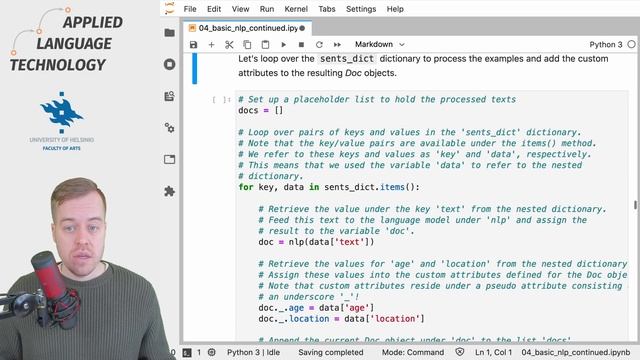The width and height of the screenshot is (640, 360).
Task: Copy the selected cell
Action: point(247,44)
